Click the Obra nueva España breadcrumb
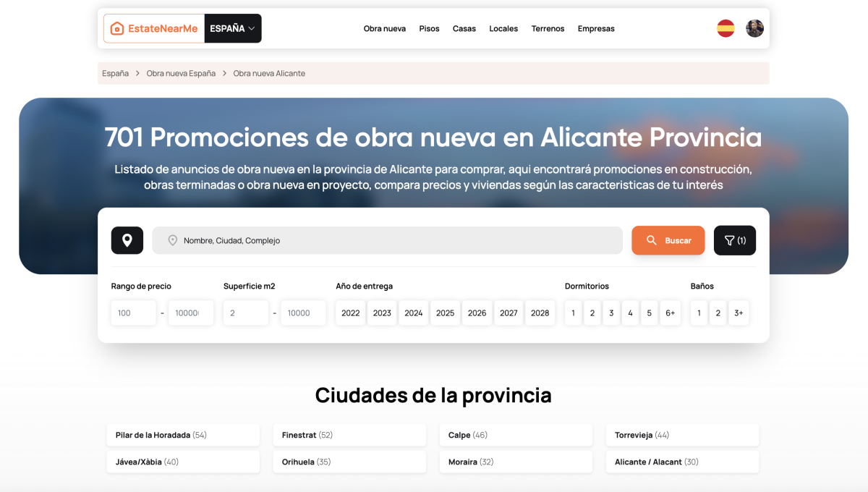This screenshot has width=868, height=492. pyautogui.click(x=181, y=73)
